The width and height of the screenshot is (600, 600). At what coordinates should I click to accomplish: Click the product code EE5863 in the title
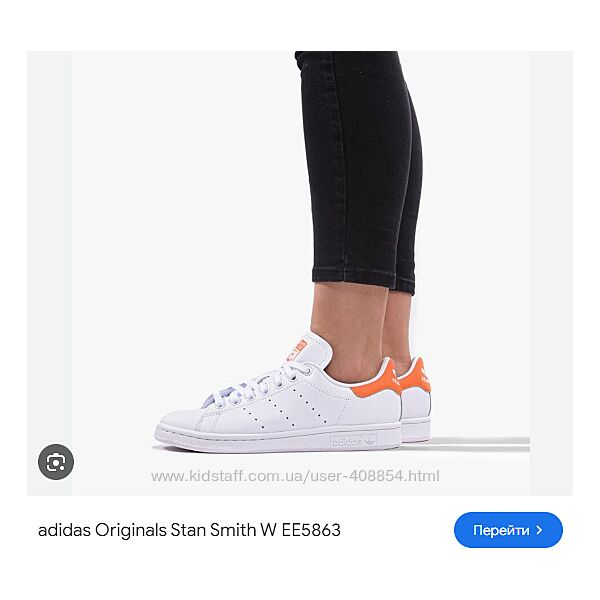311,530
